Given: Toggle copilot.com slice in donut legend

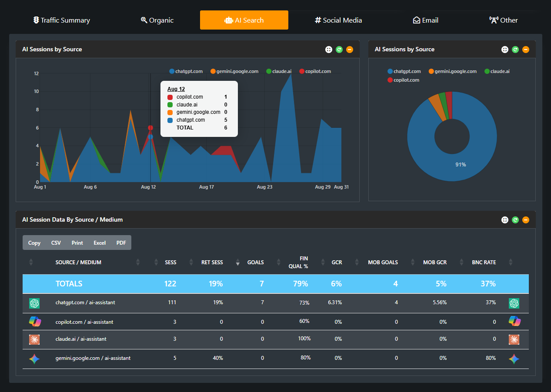Looking at the screenshot, I should [x=403, y=80].
